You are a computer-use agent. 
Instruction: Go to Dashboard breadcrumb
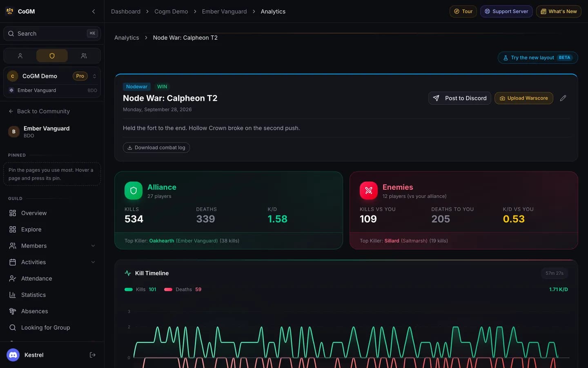126,11
